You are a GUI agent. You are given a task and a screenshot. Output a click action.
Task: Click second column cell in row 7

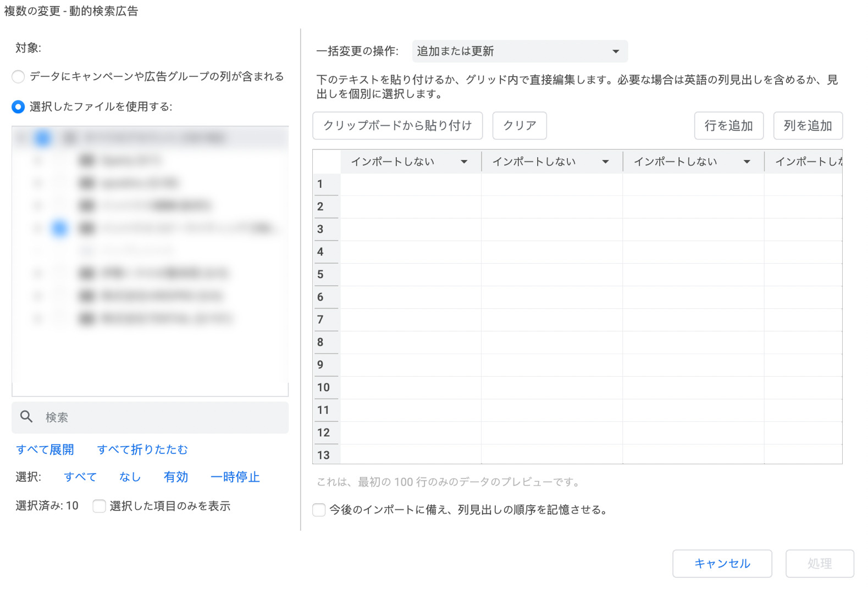coord(552,320)
